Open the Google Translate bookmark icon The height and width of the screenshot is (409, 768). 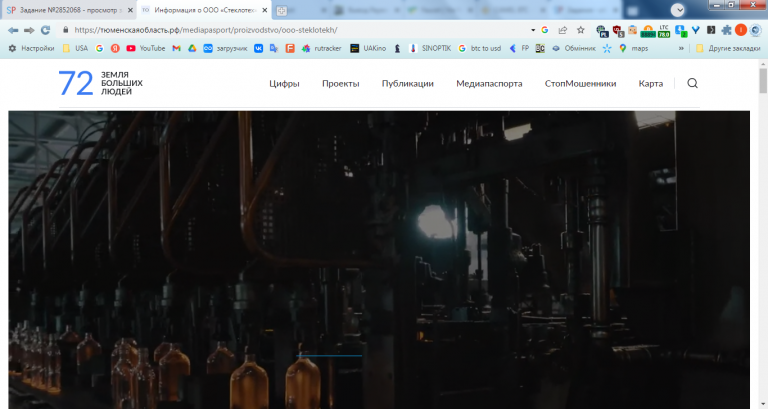click(274, 48)
